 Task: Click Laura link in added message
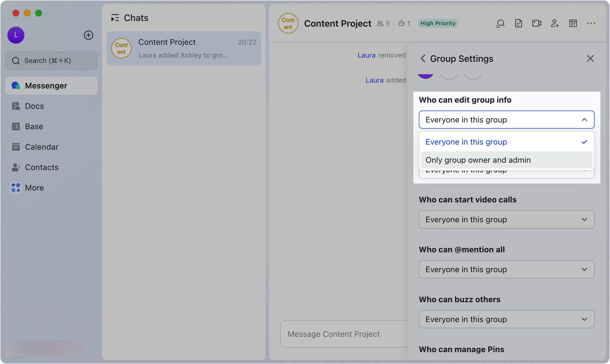point(375,80)
